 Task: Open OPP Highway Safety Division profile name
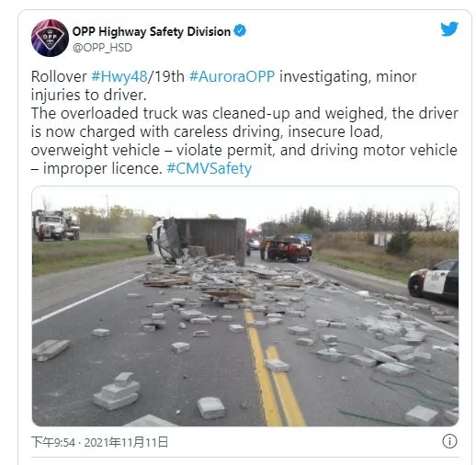pyautogui.click(x=152, y=31)
